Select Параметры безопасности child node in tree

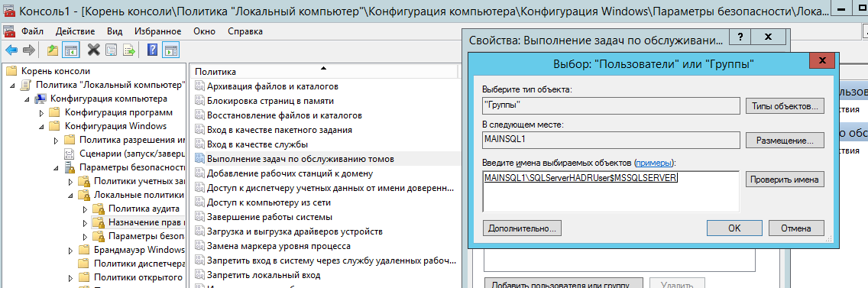click(x=146, y=237)
